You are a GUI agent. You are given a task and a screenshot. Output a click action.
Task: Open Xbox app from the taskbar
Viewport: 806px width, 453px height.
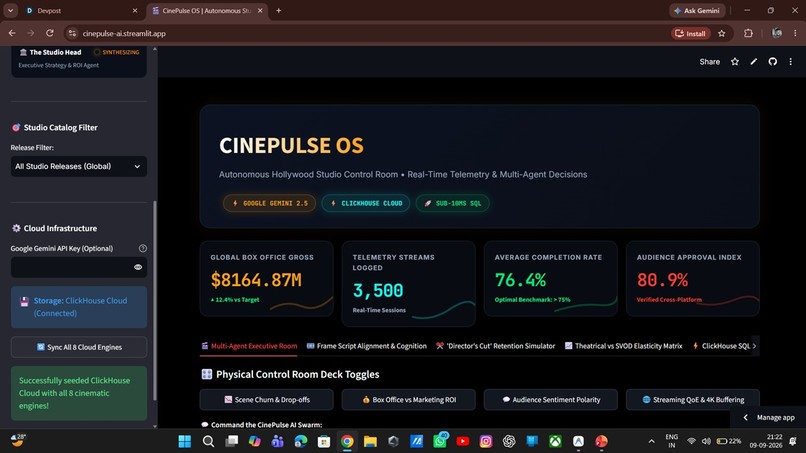coord(555,441)
